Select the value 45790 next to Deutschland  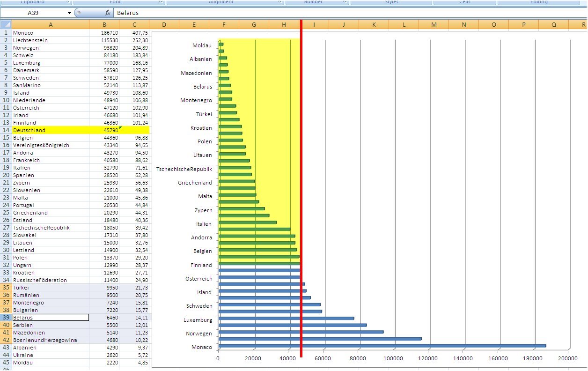104,130
